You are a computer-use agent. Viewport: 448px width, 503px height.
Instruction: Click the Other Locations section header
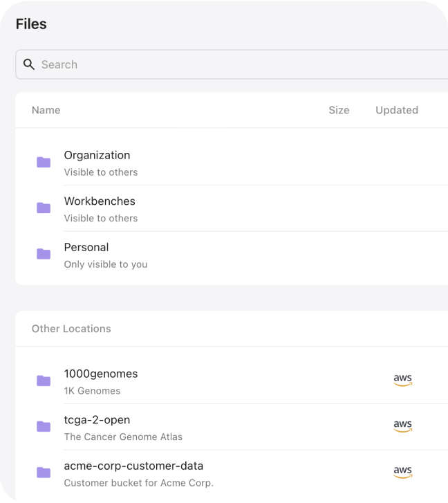71,329
